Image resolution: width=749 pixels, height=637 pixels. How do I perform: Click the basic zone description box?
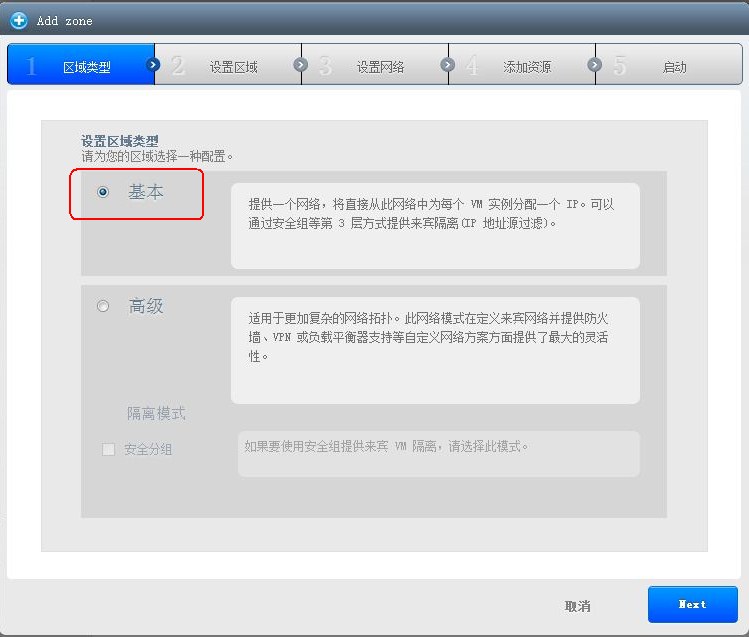pos(435,225)
